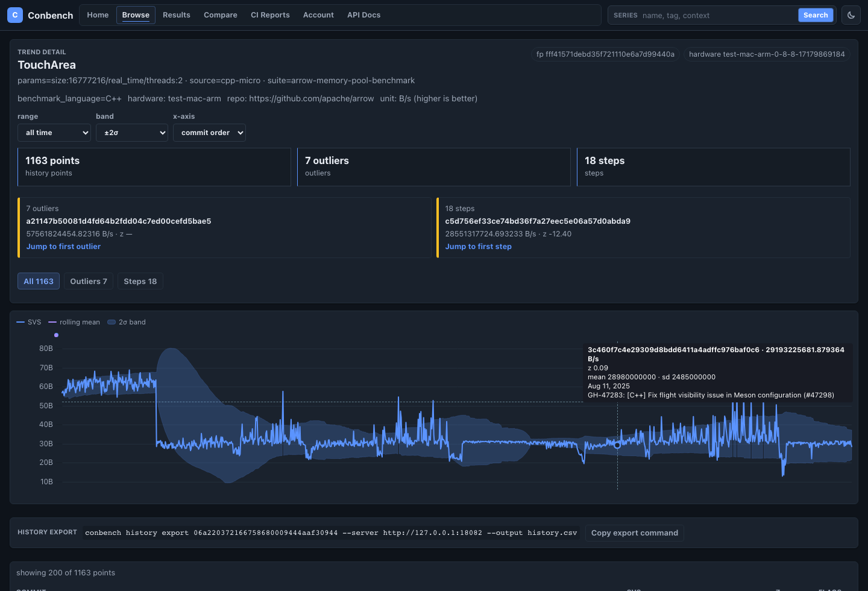
Task: Open the band ±2σ dropdown
Action: pyautogui.click(x=132, y=133)
